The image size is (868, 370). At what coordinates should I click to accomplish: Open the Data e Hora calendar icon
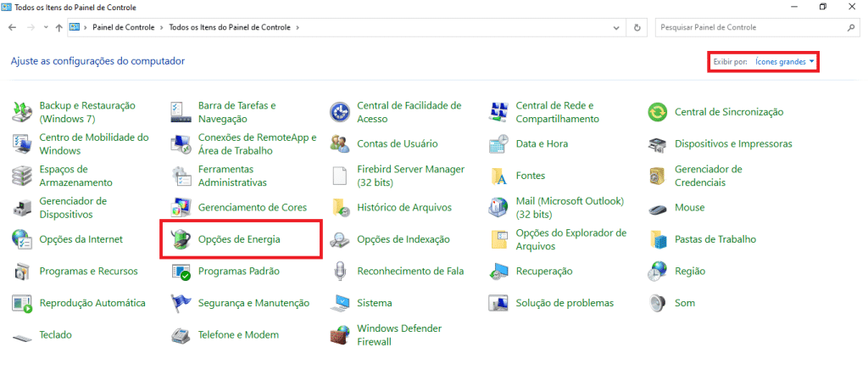499,144
